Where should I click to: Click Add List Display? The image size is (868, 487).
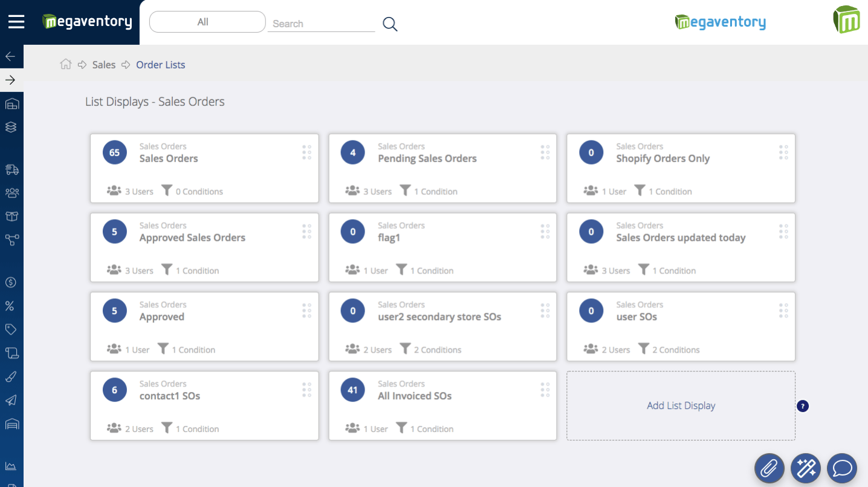(681, 405)
